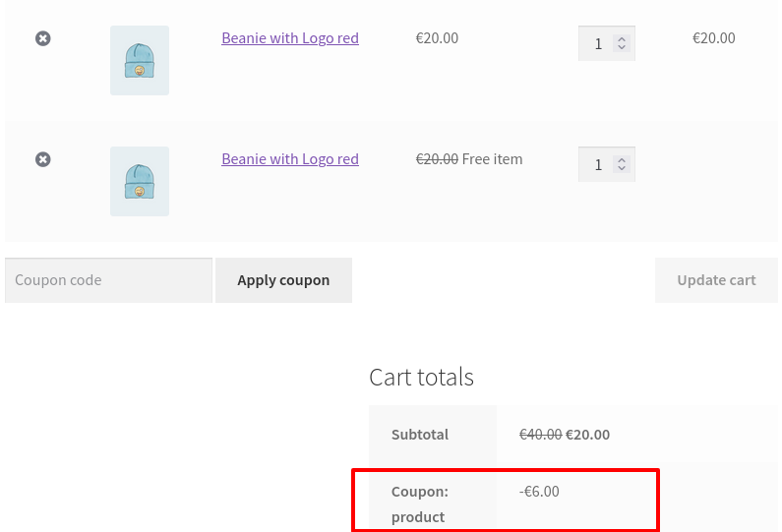Click the Free item price label
This screenshot has height=532, width=782.
tap(492, 159)
